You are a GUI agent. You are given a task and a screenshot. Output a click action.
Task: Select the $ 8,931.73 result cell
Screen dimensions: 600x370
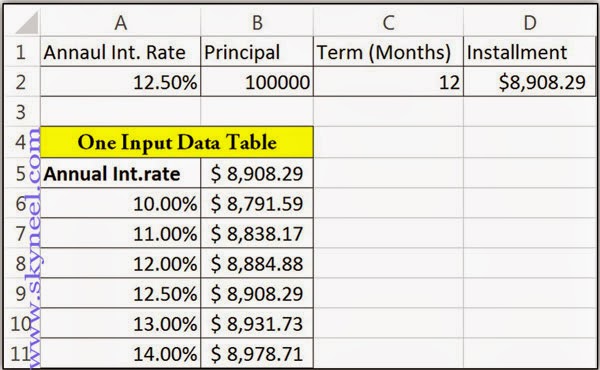coord(257,323)
